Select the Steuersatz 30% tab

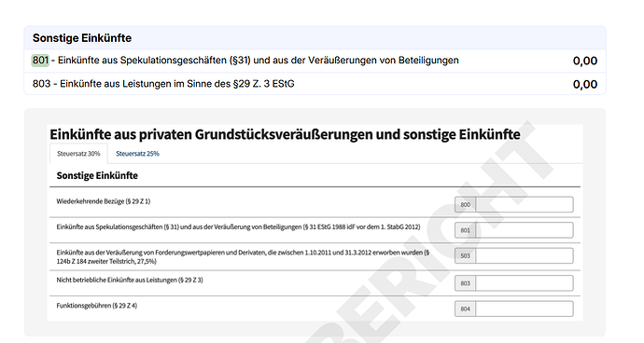point(78,154)
